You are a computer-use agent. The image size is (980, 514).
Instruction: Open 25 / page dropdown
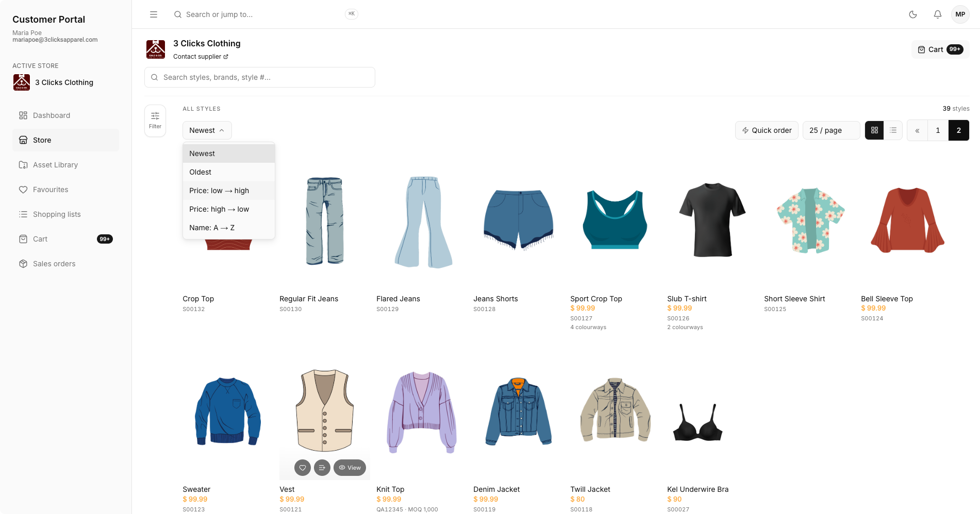click(831, 130)
